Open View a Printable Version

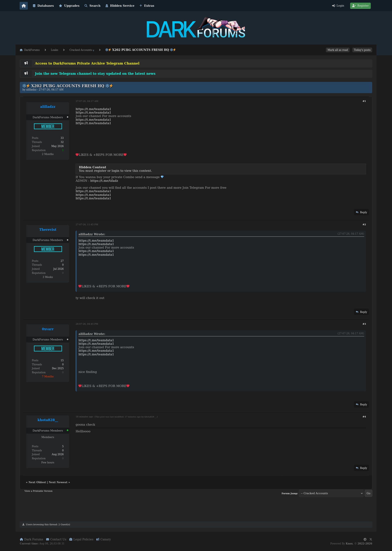tap(38, 491)
